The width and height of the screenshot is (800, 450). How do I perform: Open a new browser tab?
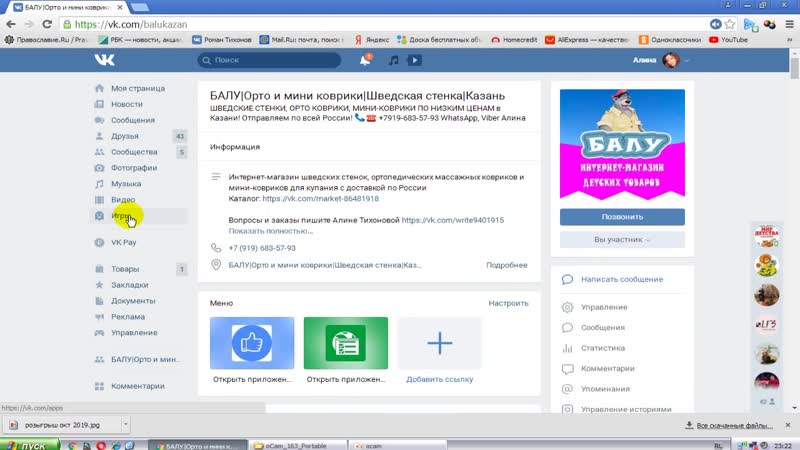point(139,7)
